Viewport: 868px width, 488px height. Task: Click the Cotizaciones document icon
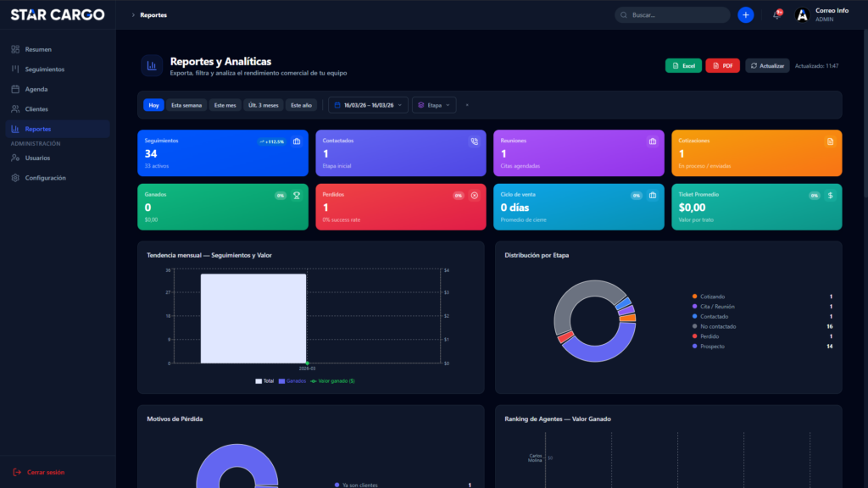(831, 141)
